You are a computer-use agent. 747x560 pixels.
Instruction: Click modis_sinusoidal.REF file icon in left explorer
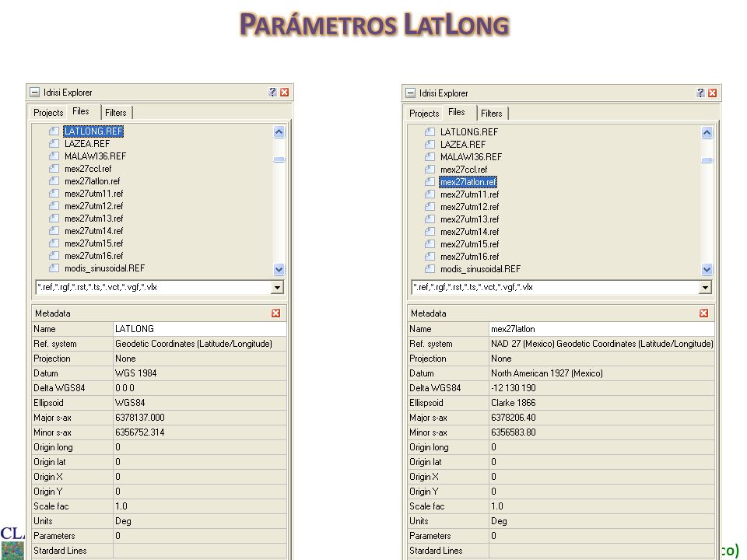point(54,268)
